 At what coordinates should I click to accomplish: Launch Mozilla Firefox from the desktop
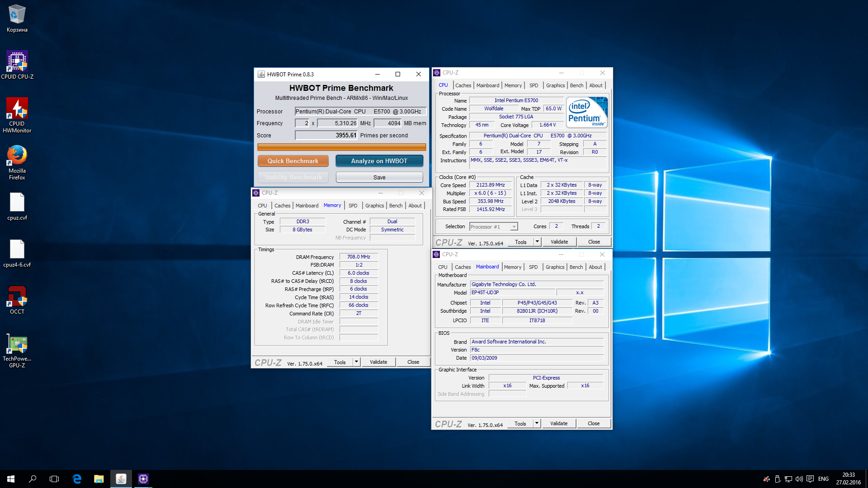tap(17, 163)
